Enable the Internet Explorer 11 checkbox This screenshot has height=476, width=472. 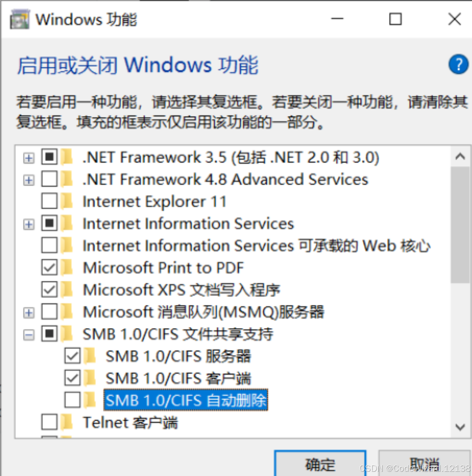point(49,201)
